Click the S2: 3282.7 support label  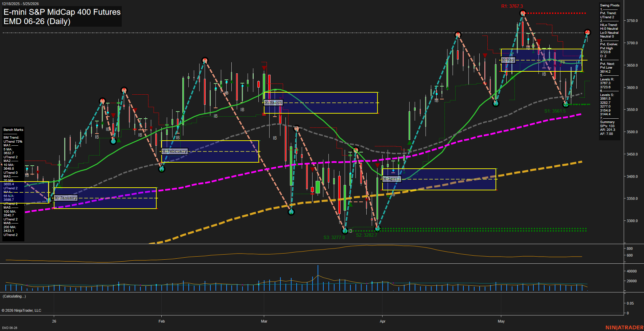(x=366, y=235)
